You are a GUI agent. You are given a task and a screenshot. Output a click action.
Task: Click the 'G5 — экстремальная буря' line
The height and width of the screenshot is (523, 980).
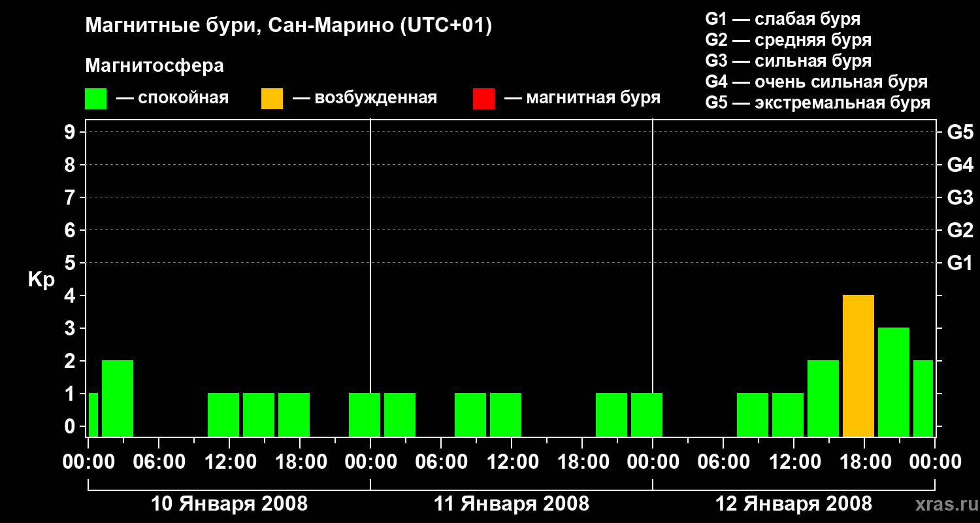tap(818, 103)
